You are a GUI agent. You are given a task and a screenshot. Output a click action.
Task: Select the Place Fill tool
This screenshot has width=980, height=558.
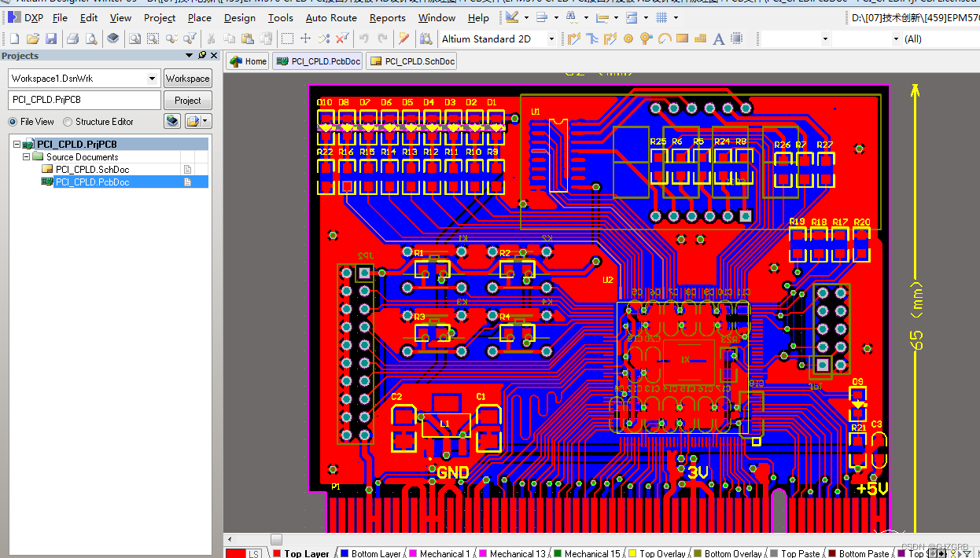tap(681, 38)
